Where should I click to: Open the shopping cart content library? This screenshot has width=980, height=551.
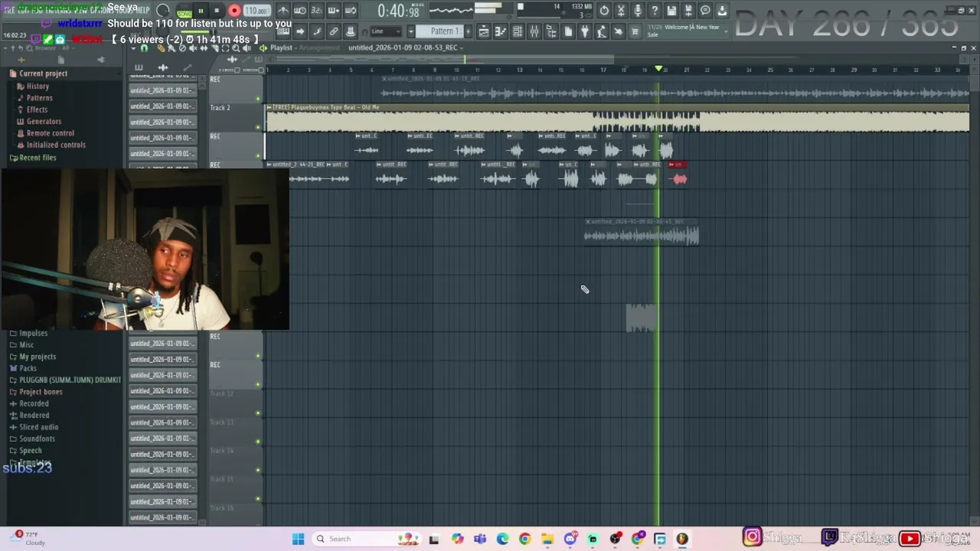[x=635, y=31]
